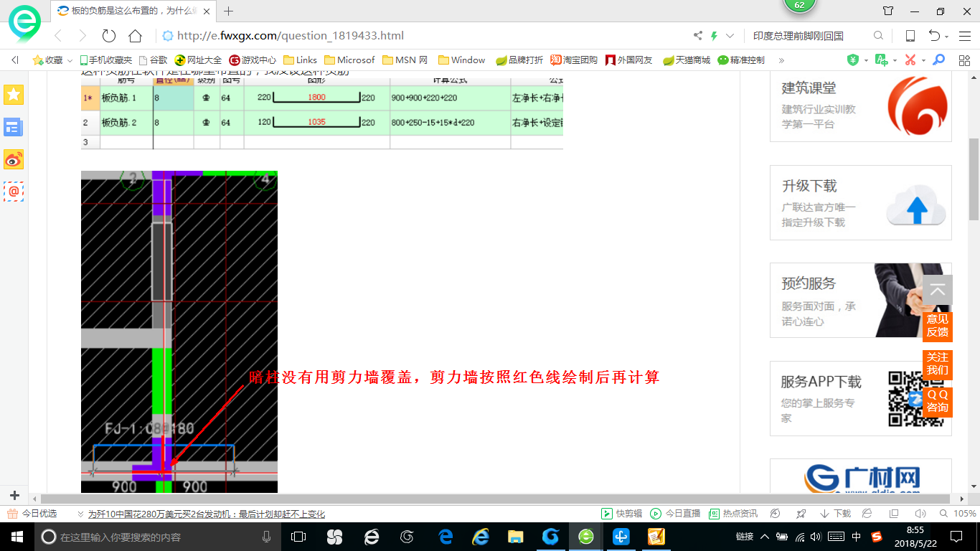Expand shield icon dropdown arrow
980x551 pixels.
[866, 61]
